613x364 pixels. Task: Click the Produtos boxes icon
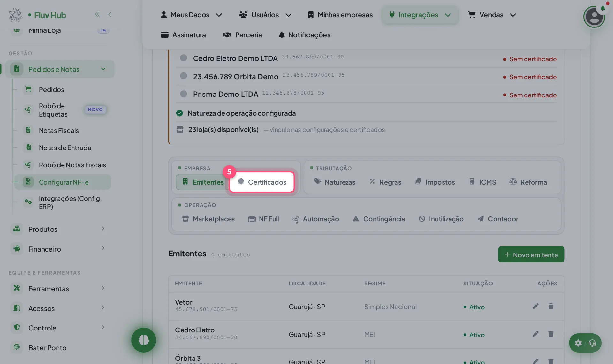(17, 229)
